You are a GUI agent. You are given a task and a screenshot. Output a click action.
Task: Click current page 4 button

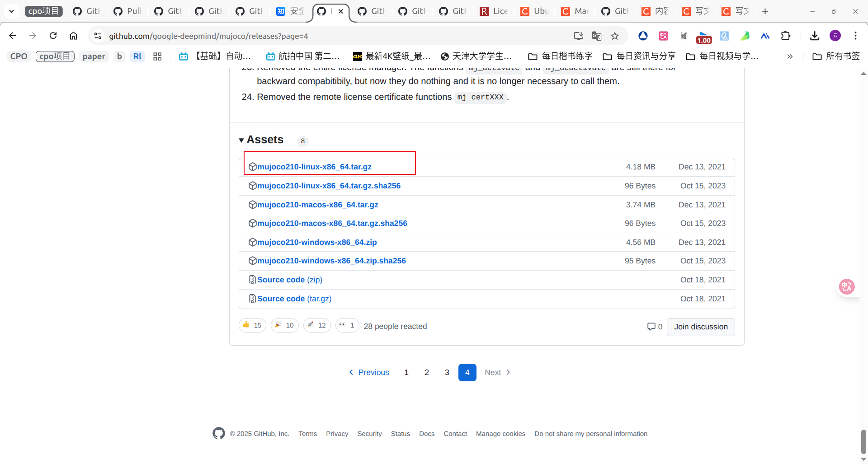pyautogui.click(x=467, y=372)
